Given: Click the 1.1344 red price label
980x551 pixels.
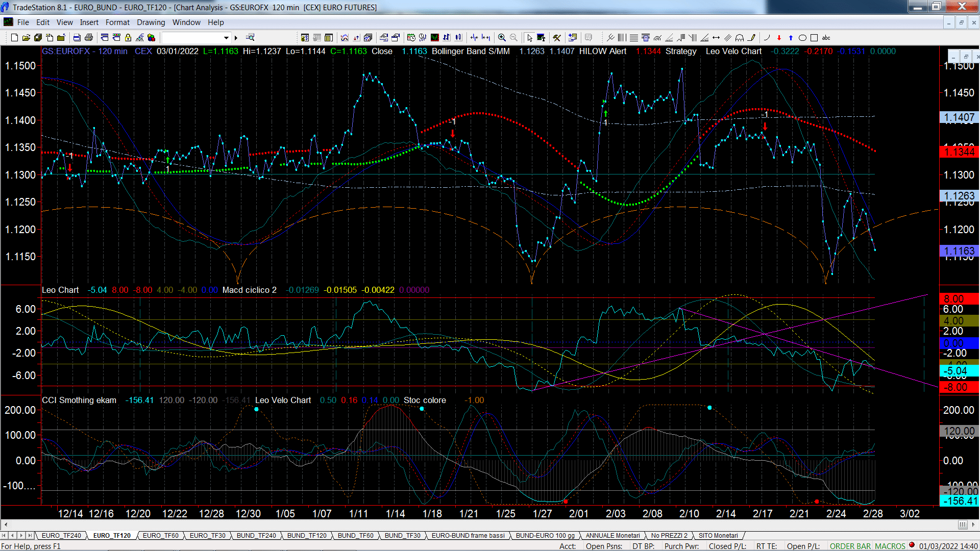Looking at the screenshot, I should click(959, 152).
